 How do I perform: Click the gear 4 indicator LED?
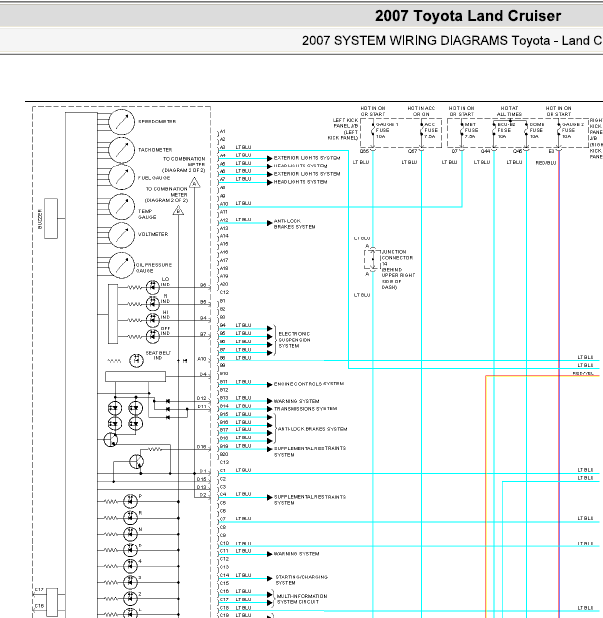[x=130, y=566]
